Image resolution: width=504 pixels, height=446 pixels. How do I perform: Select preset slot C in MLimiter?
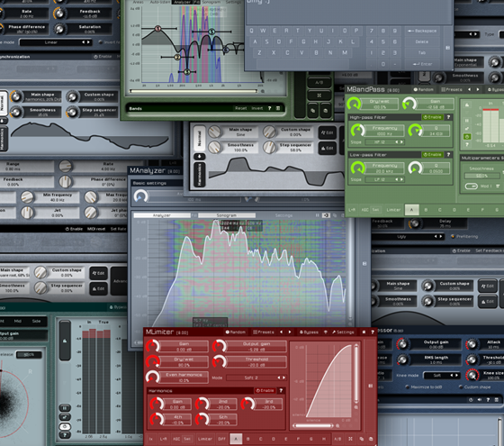pyautogui.click(x=260, y=439)
